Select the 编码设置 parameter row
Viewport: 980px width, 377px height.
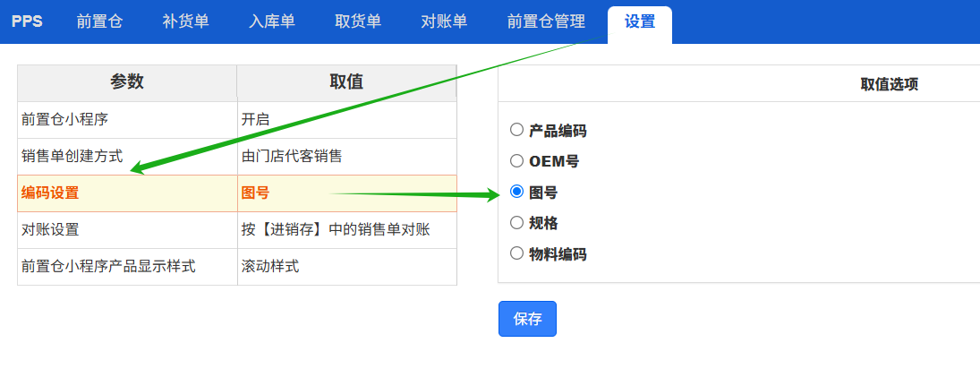237,193
